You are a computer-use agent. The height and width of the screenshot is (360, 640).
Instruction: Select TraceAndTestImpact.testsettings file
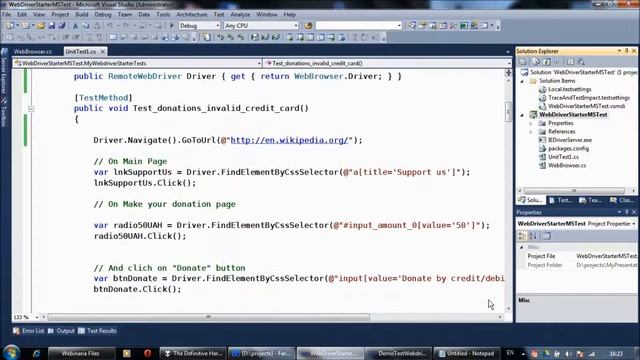pos(589,98)
